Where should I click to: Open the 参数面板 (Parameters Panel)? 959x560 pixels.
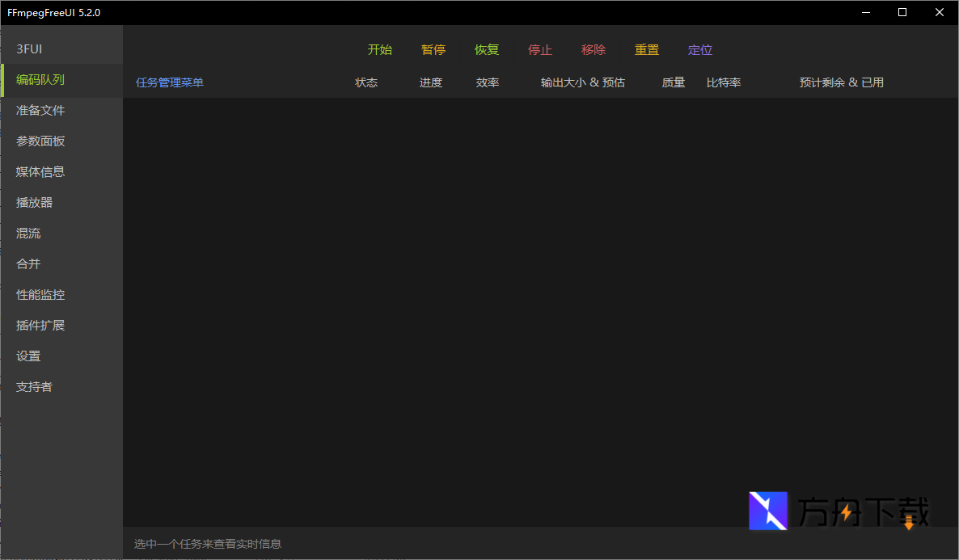40,141
